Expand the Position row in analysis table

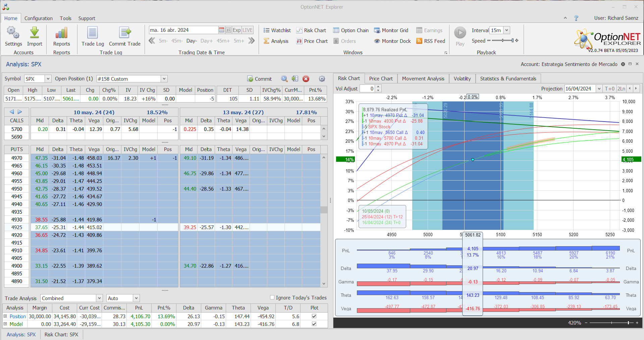pos(5,316)
